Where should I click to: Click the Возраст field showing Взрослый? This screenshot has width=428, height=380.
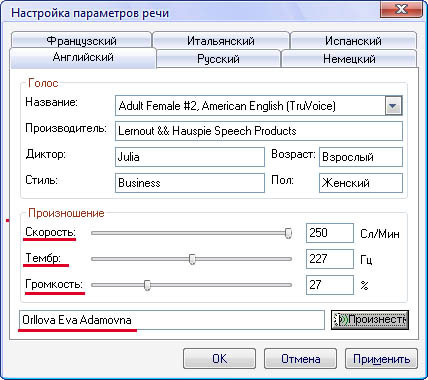pos(361,157)
